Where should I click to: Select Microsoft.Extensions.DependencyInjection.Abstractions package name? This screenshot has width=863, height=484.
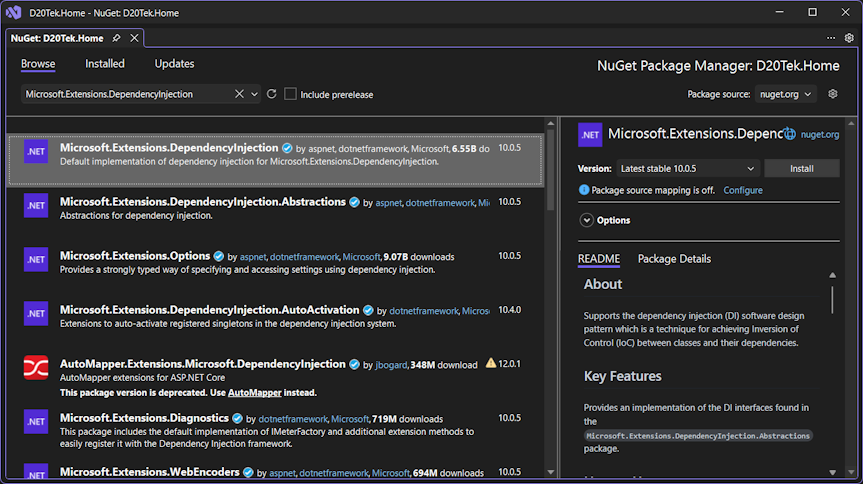click(203, 202)
